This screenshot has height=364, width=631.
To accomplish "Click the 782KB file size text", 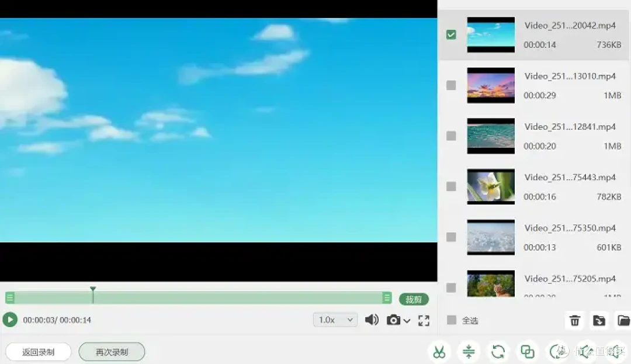I will [609, 197].
